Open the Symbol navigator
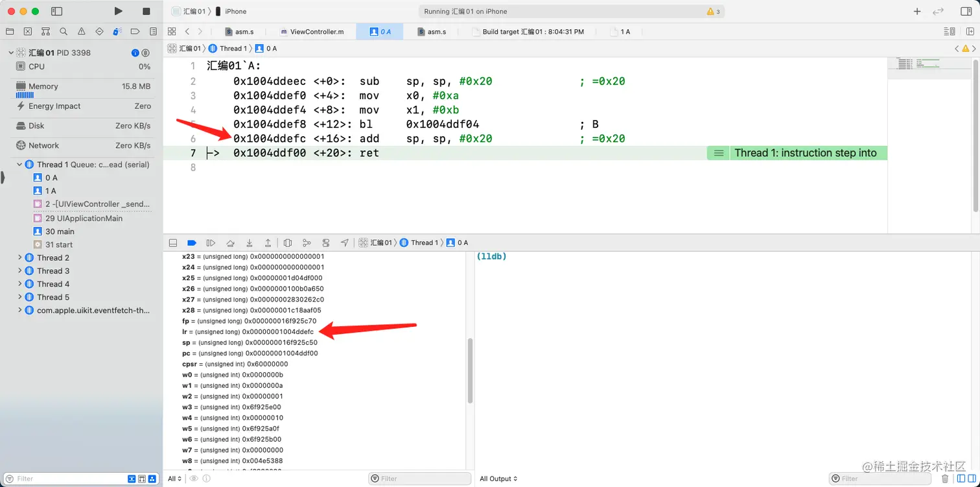 point(45,31)
